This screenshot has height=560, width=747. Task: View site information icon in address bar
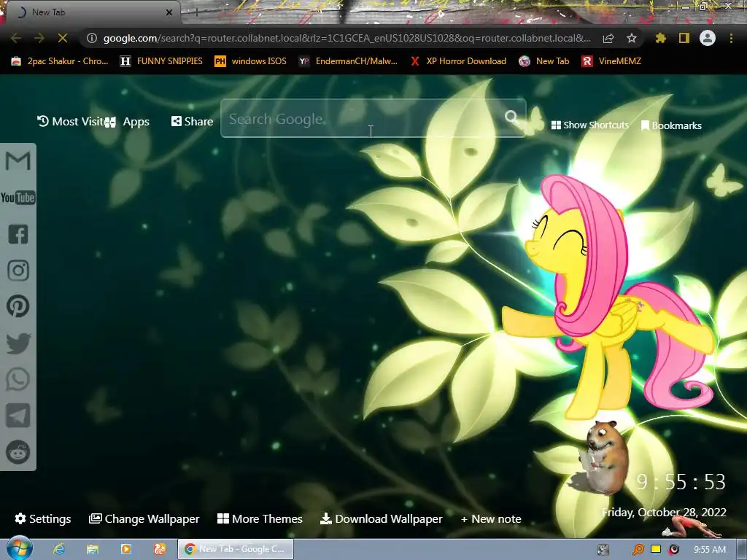(92, 38)
